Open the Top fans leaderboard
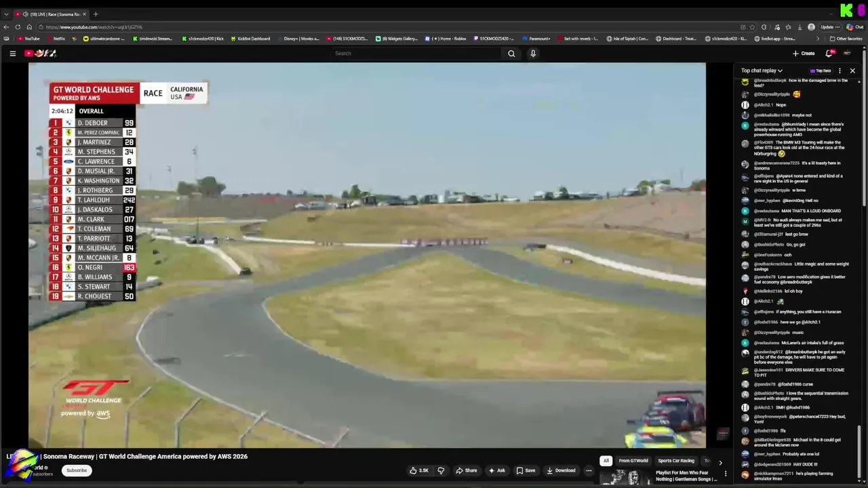This screenshot has height=488, width=868. coord(821,70)
